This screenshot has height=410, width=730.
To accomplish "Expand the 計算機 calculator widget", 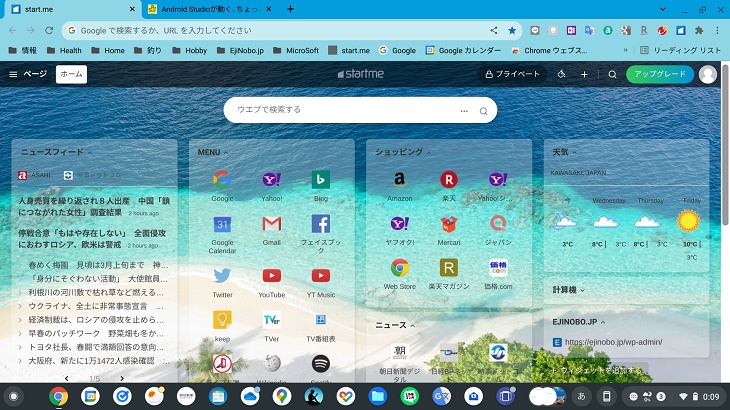I will click(x=582, y=290).
